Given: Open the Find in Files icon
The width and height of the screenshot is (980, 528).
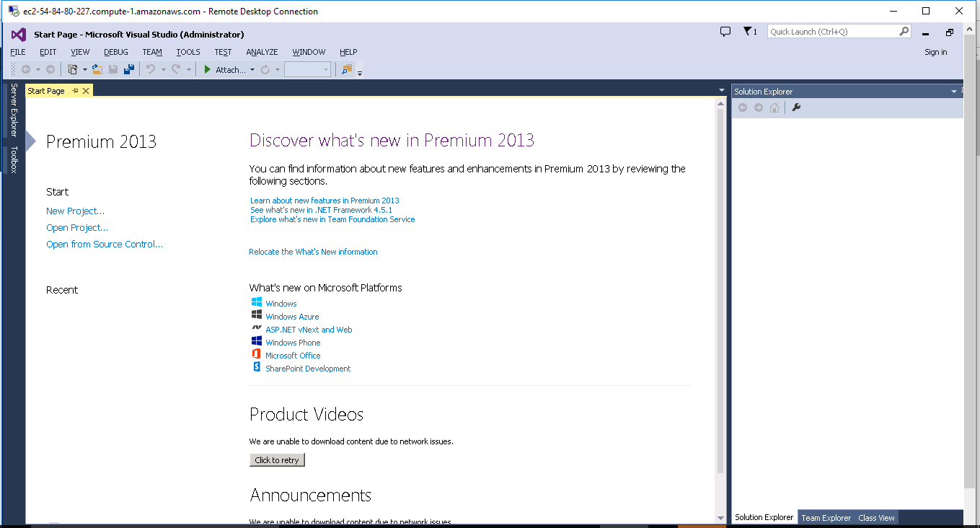Looking at the screenshot, I should 347,70.
